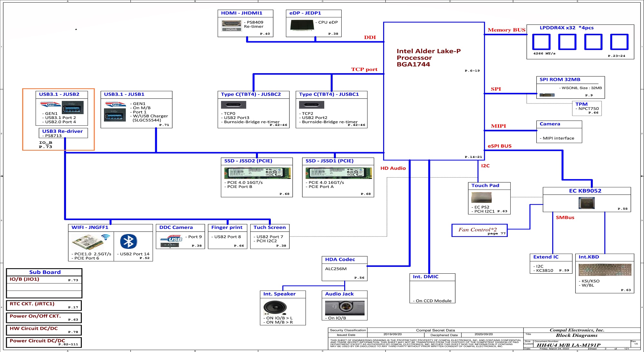Click the SPI ROM chip image
This screenshot has height=352, width=644.
click(x=547, y=95)
